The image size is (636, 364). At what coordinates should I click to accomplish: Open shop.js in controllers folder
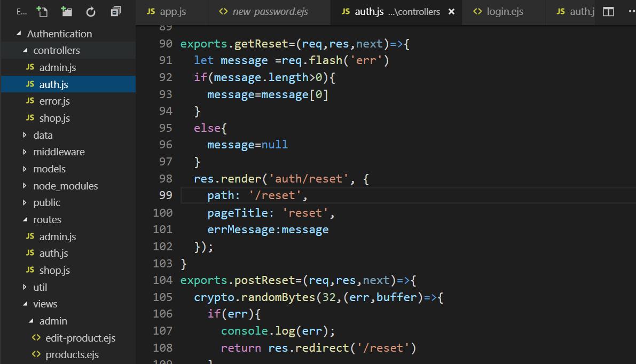click(54, 118)
